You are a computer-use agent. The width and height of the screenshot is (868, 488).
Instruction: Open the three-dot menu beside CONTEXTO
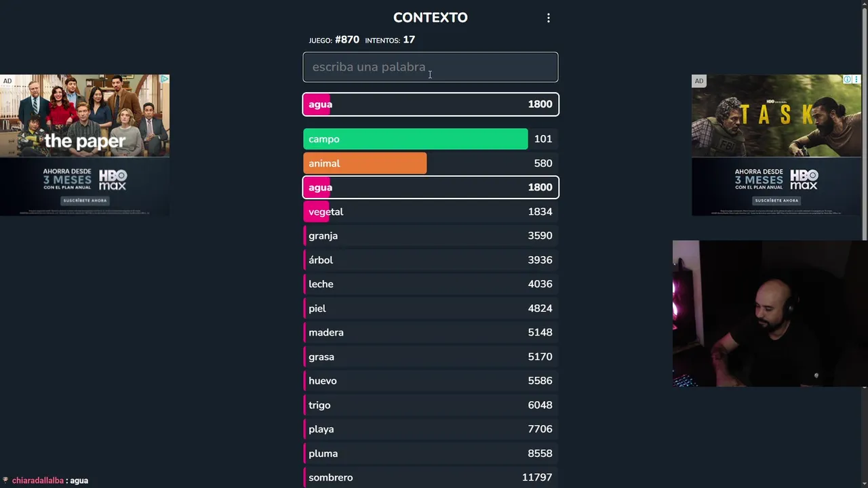549,18
